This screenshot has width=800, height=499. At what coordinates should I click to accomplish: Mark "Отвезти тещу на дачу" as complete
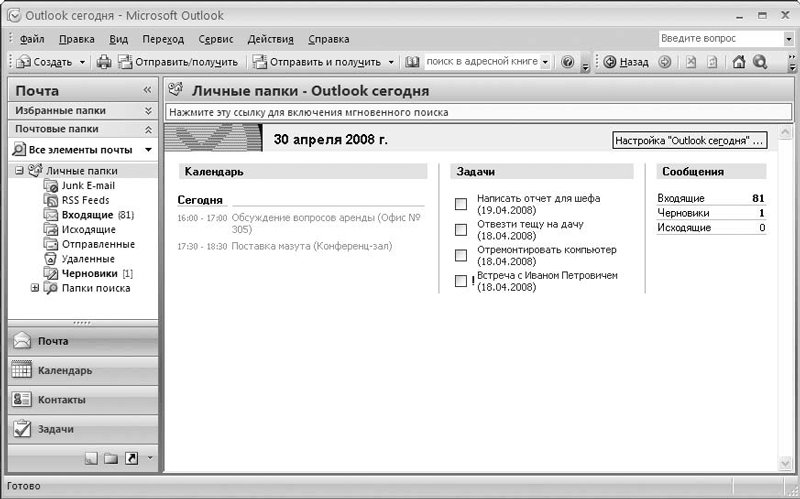point(461,230)
